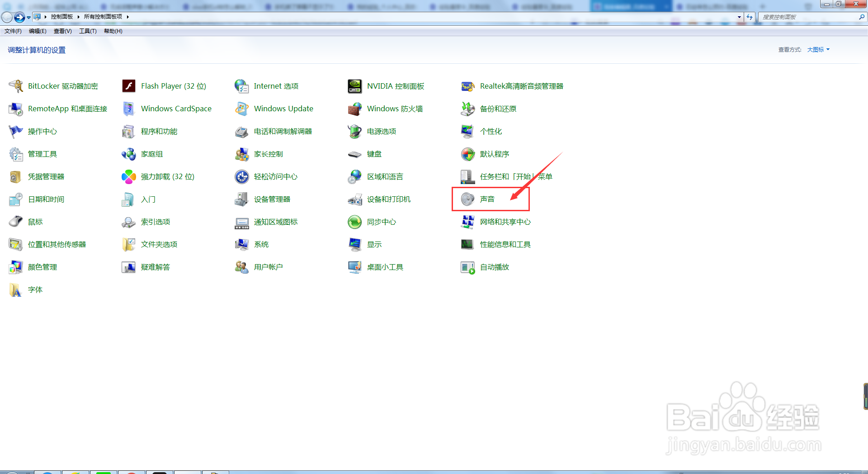Image resolution: width=868 pixels, height=474 pixels.
Task: Open the 个性化 icon
Action: 468,131
